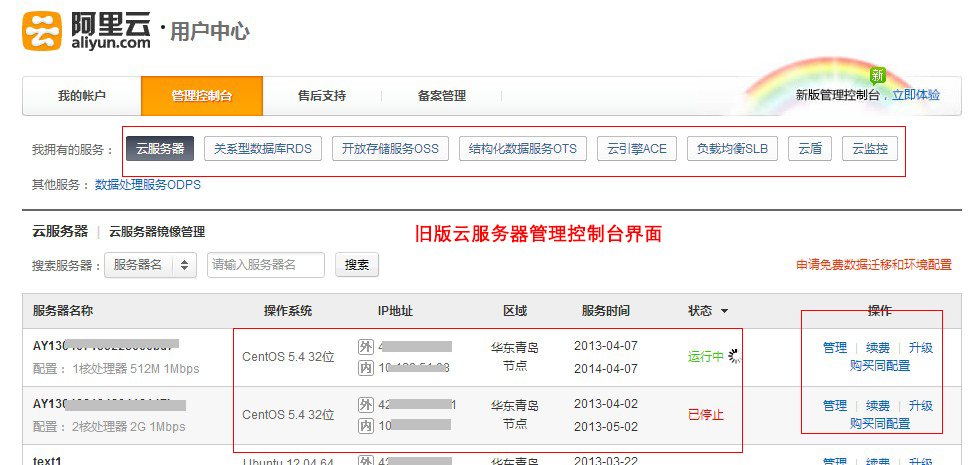Focus the 请输入服务器名 input field

pyautogui.click(x=266, y=265)
